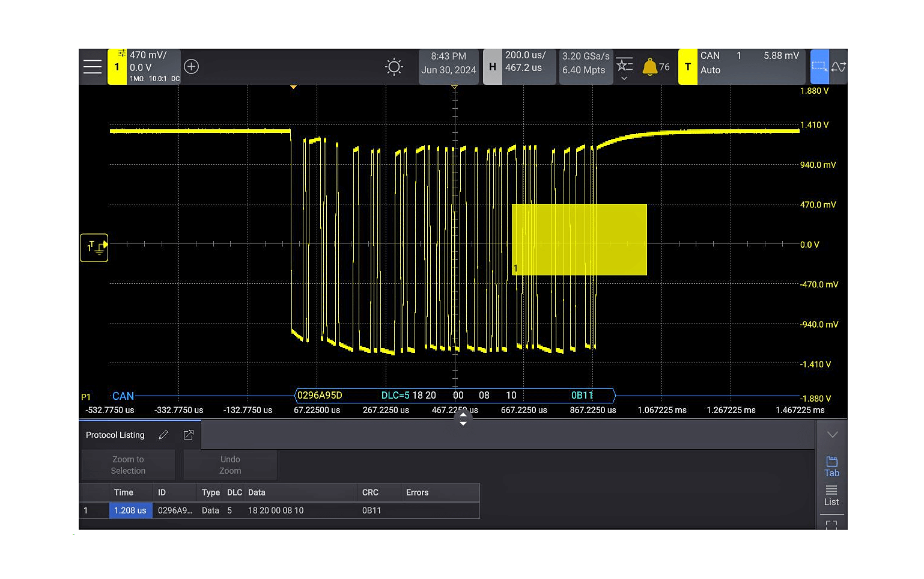This screenshot has height=579, width=924.
Task: Open the trigger T settings badge
Action: 688,67
